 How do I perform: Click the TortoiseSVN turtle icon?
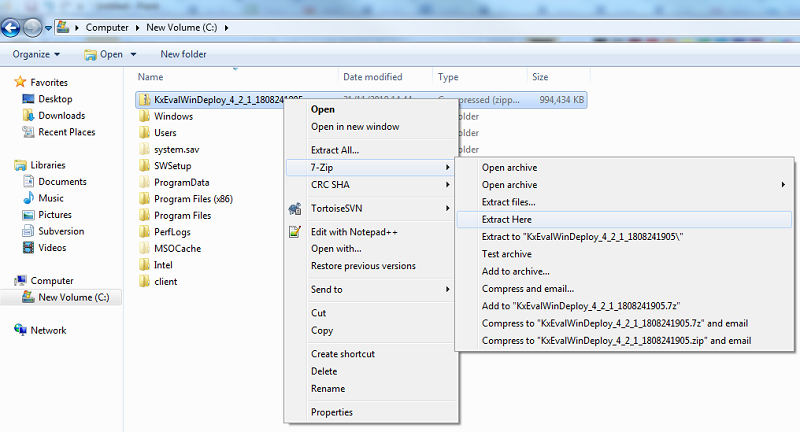(295, 208)
